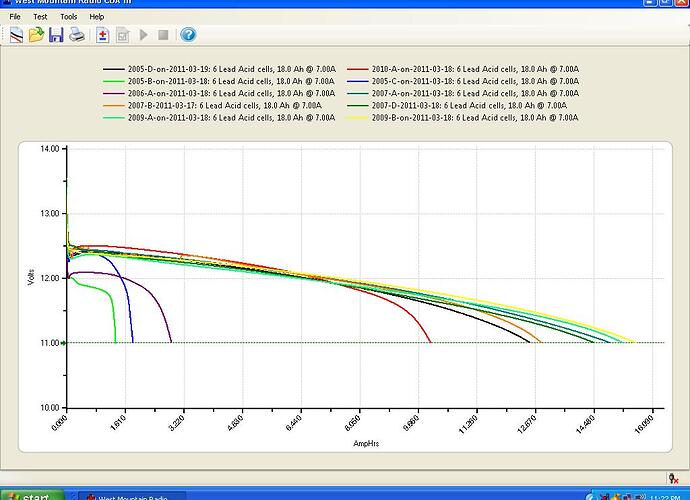
Task: Start a new test with red-plus document icon
Action: click(x=103, y=35)
